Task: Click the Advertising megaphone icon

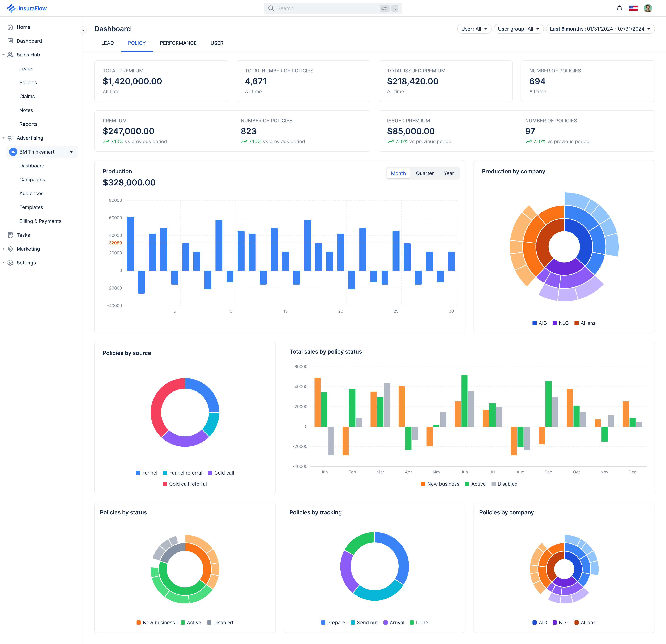Action: (x=11, y=138)
